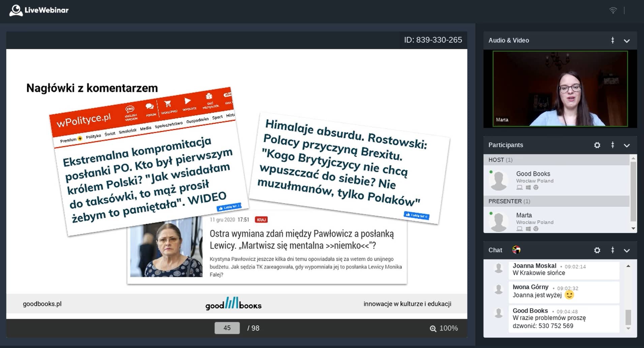This screenshot has height=348, width=644.
Task: Click total pages label / 98
Action: coord(253,328)
